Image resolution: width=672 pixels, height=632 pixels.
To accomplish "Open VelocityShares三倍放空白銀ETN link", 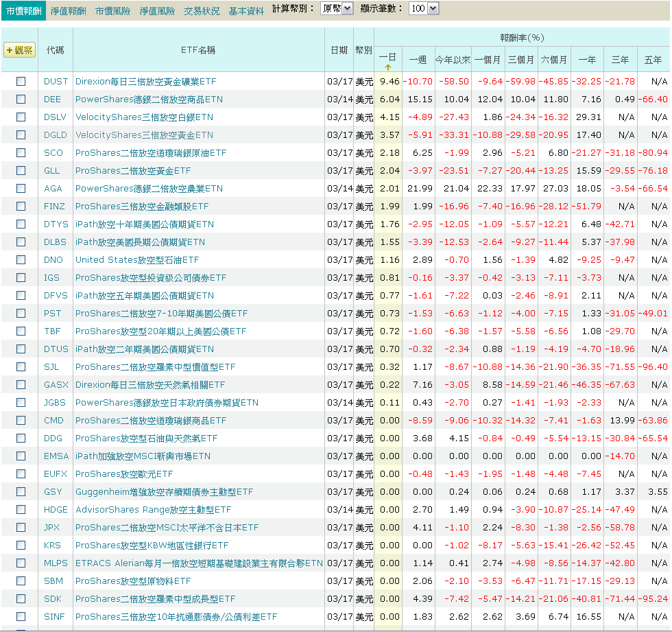I will point(145,117).
